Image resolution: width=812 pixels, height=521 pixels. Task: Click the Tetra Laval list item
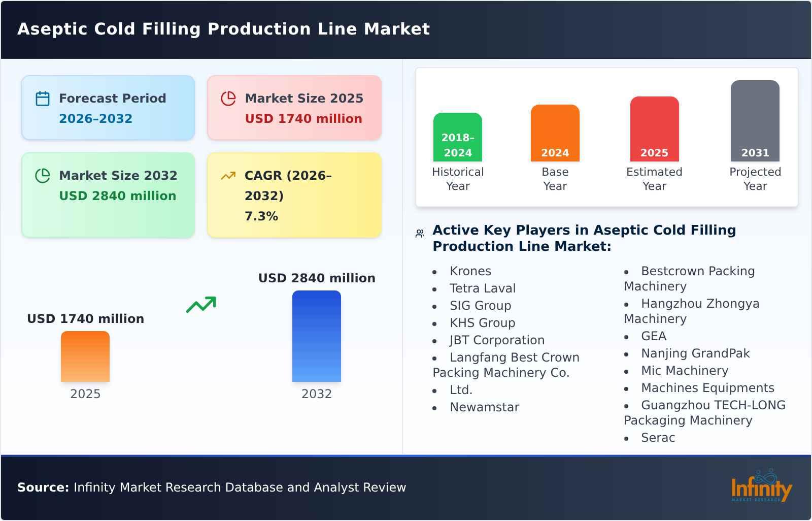pos(482,288)
